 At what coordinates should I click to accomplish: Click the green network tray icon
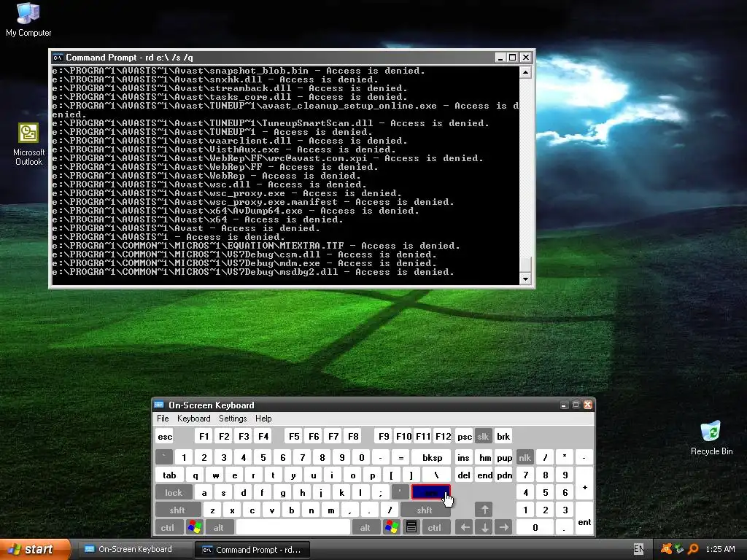(680, 549)
